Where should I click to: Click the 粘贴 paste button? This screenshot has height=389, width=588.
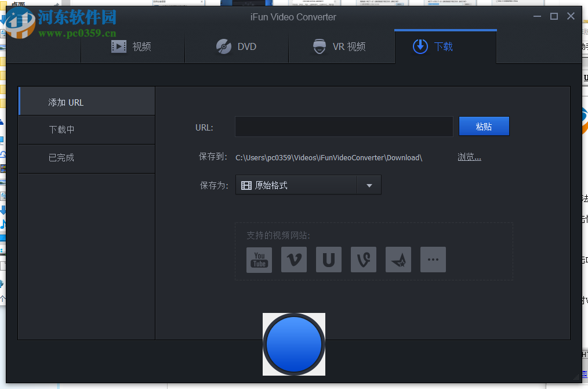[484, 126]
